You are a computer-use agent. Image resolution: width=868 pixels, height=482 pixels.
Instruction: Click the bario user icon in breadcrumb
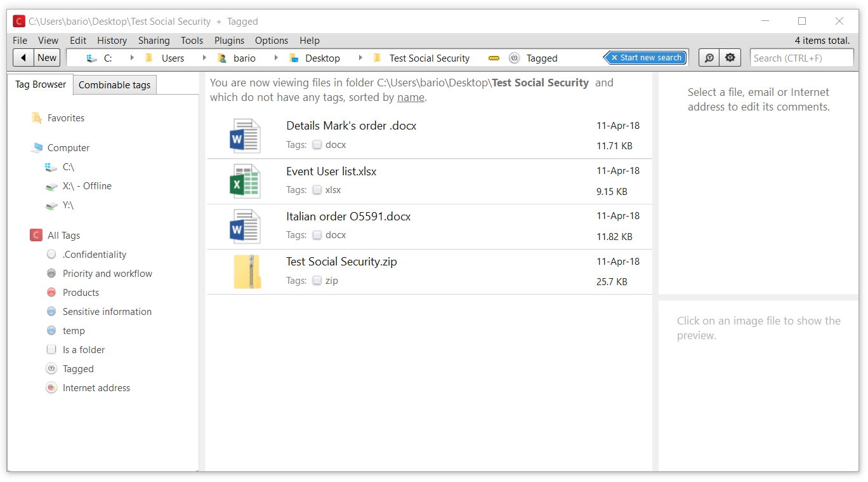coord(222,58)
